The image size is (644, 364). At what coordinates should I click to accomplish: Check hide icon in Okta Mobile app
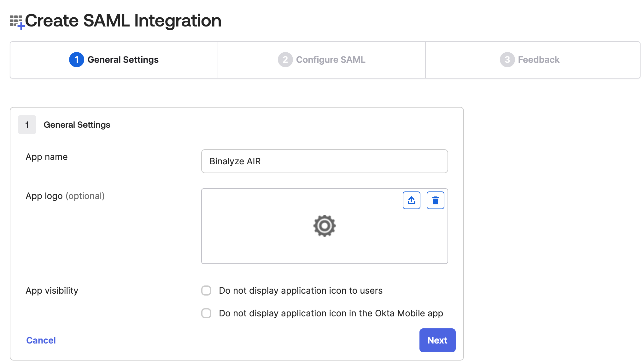coord(206,313)
